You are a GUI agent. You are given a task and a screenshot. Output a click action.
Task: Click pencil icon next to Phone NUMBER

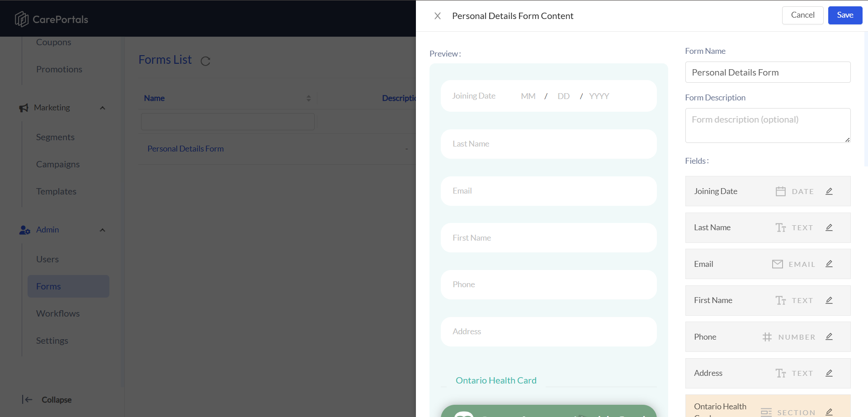pyautogui.click(x=829, y=336)
